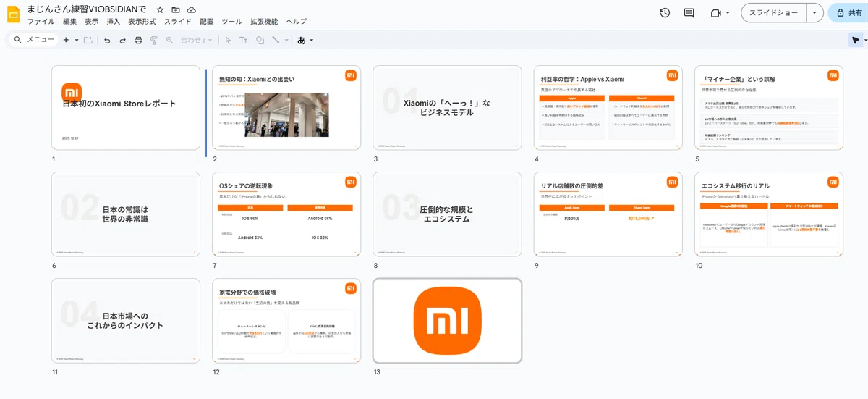This screenshot has height=399, width=868.
Task: Open the 配置 menu
Action: [207, 22]
